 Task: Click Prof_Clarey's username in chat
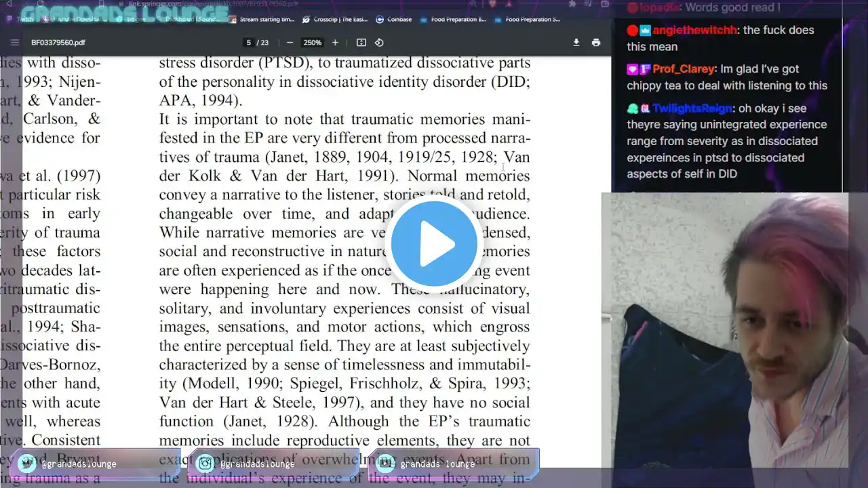click(x=684, y=69)
